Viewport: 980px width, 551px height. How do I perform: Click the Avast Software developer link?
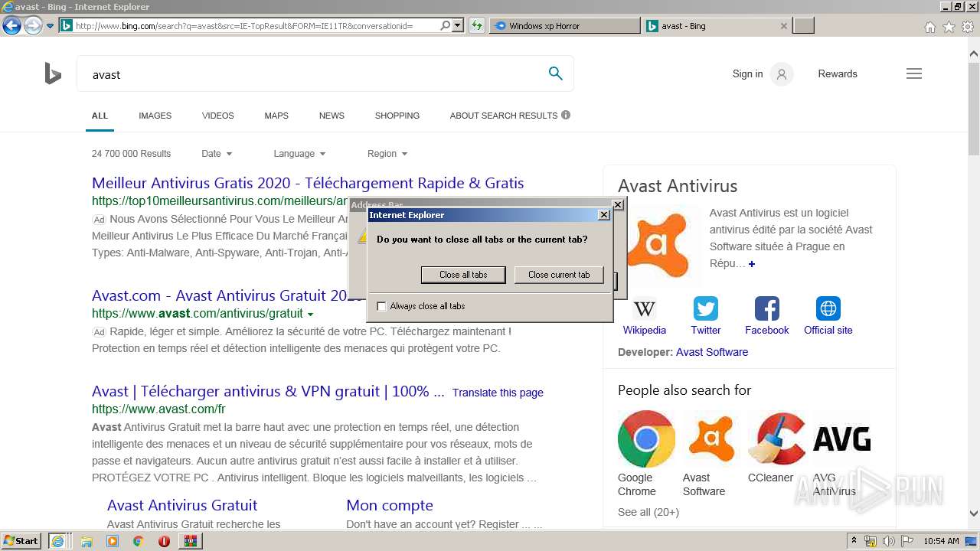pos(712,352)
